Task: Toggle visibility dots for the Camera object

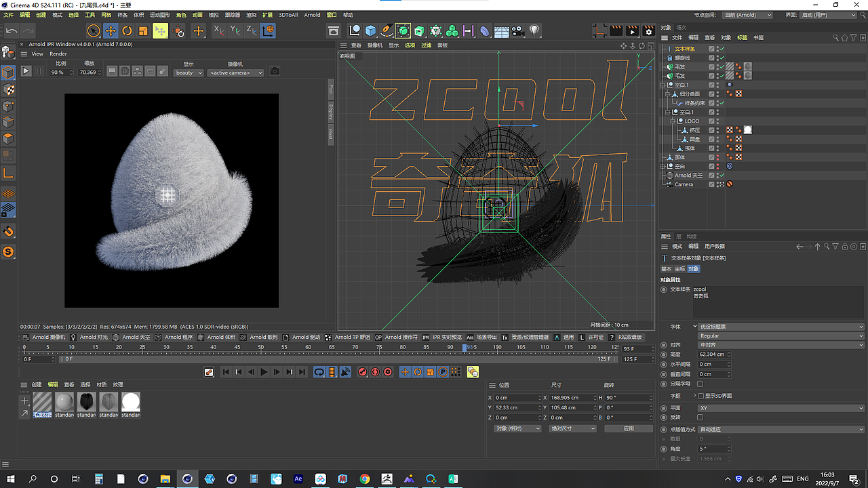Action: pos(718,184)
